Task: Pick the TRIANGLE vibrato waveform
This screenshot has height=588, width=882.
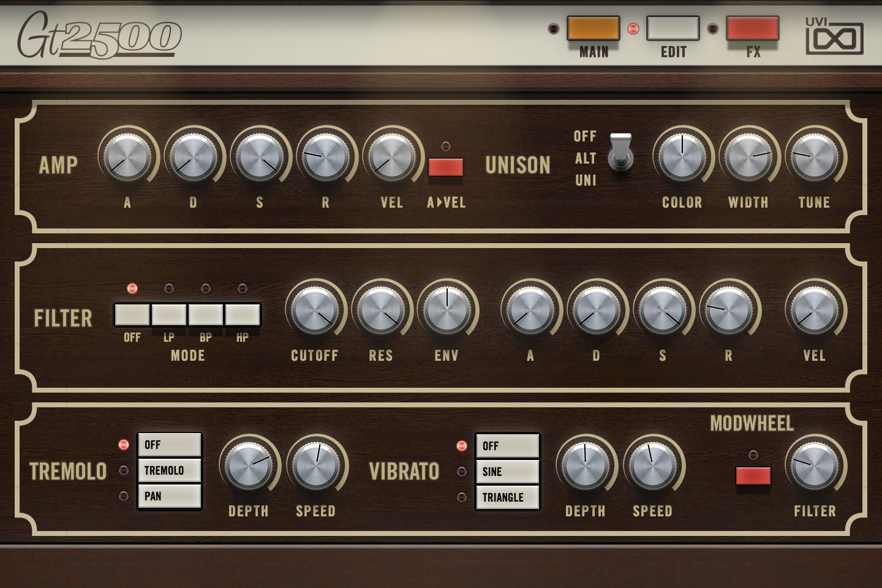Action: 508,497
